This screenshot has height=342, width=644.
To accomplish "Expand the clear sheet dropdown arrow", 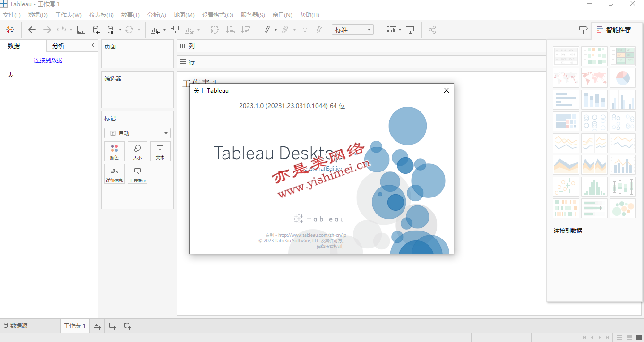I will (x=198, y=30).
